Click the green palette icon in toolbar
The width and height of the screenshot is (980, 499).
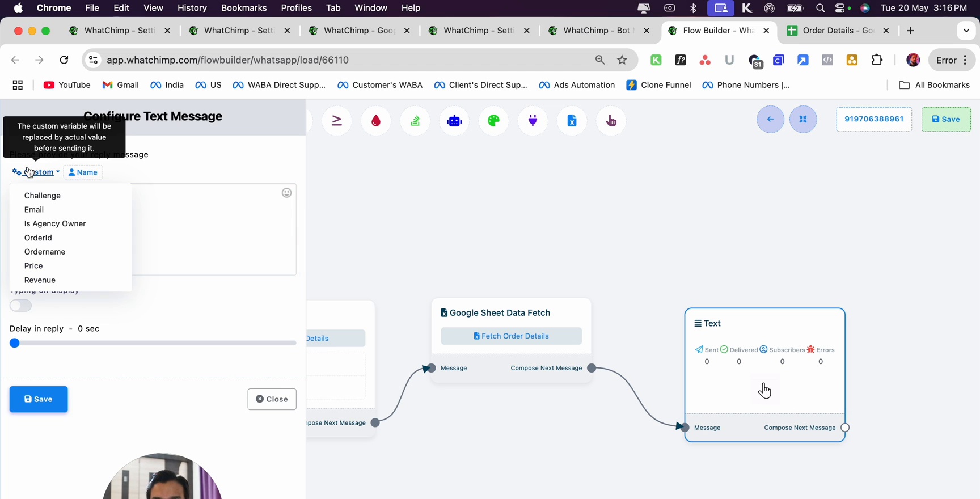coord(493,120)
